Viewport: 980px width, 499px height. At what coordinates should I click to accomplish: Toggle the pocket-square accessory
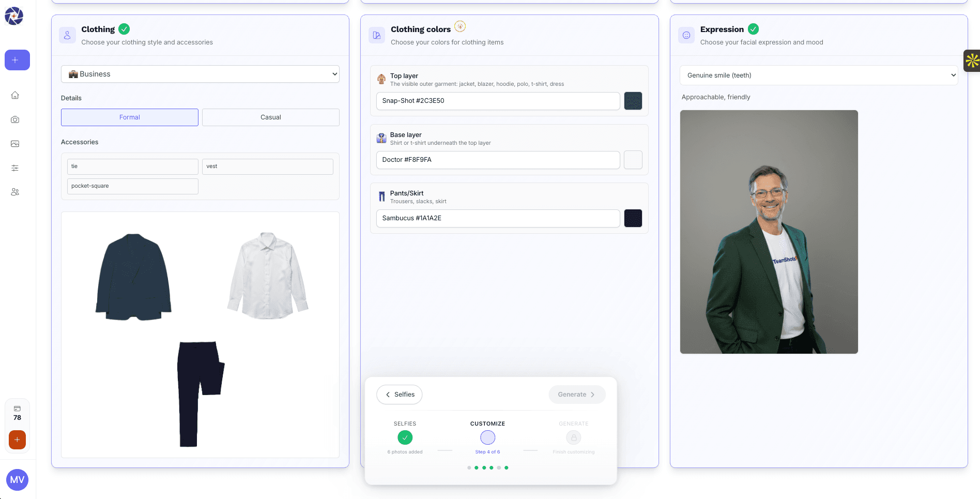click(x=132, y=186)
